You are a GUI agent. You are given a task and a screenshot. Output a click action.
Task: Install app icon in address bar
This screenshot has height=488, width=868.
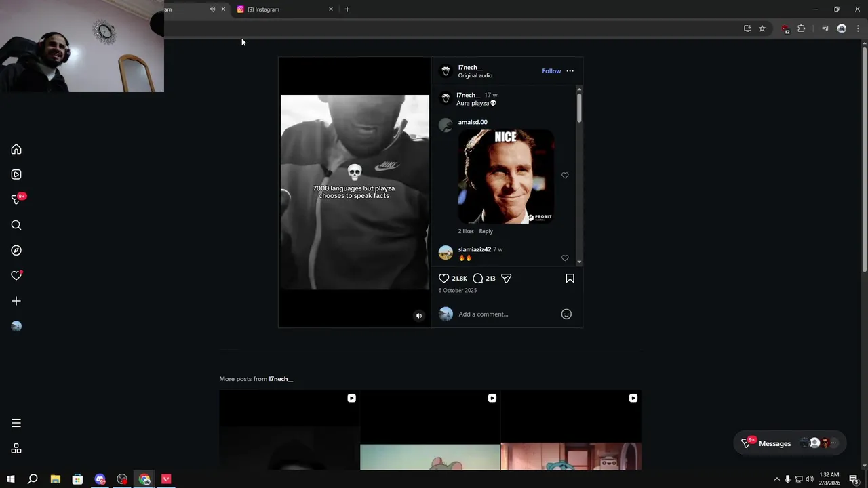747,28
